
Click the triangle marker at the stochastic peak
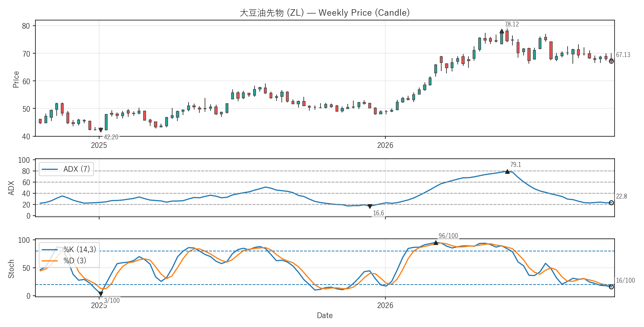(x=436, y=242)
